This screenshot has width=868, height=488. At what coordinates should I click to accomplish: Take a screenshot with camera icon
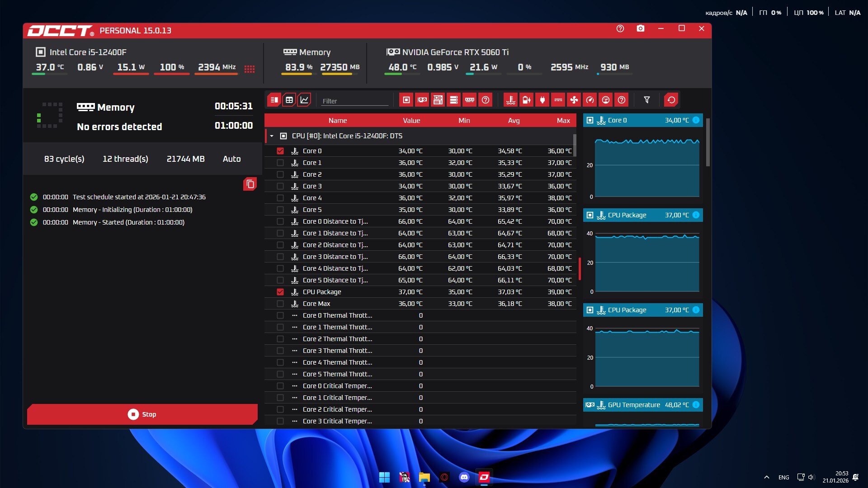coord(640,28)
